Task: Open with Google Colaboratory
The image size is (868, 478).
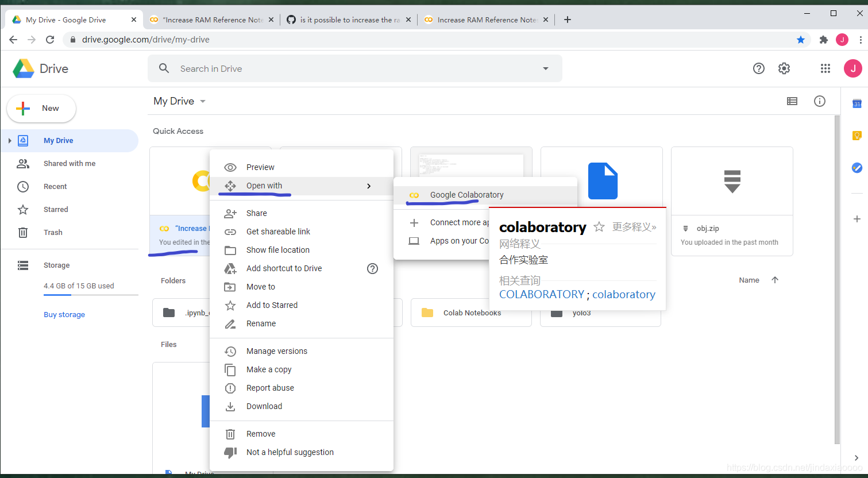Action: point(485,195)
